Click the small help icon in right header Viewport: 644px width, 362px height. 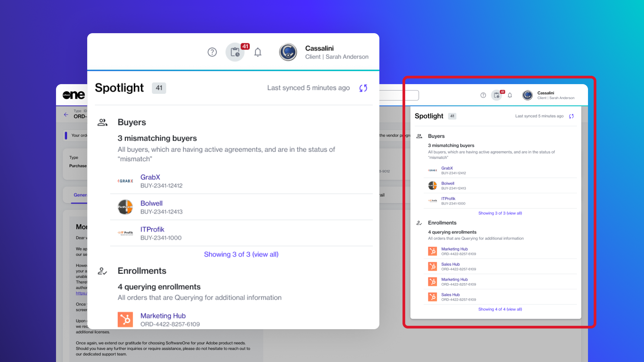coord(483,96)
